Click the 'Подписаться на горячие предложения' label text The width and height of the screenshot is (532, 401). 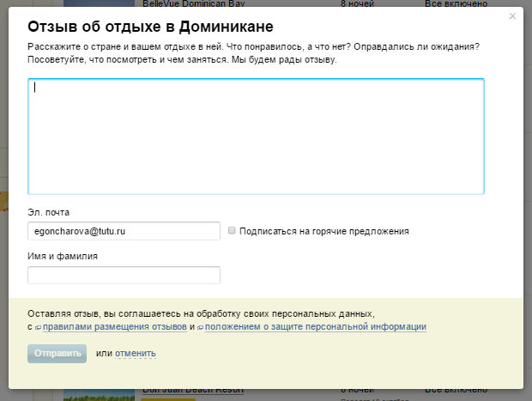pyautogui.click(x=323, y=231)
